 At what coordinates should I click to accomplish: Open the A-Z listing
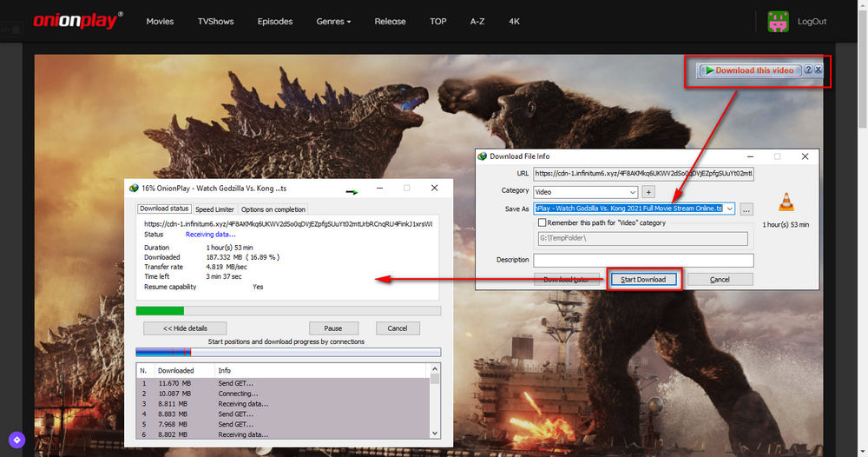[x=477, y=21]
